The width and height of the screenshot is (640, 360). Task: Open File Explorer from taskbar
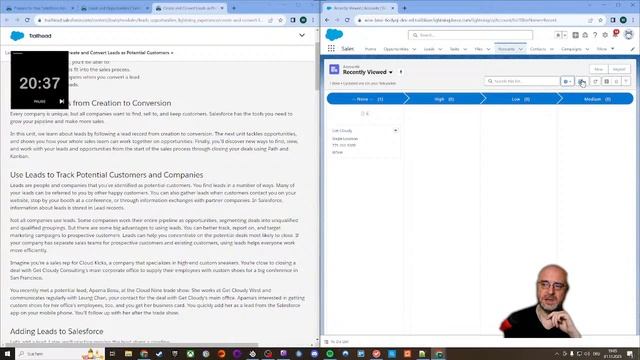128,353
